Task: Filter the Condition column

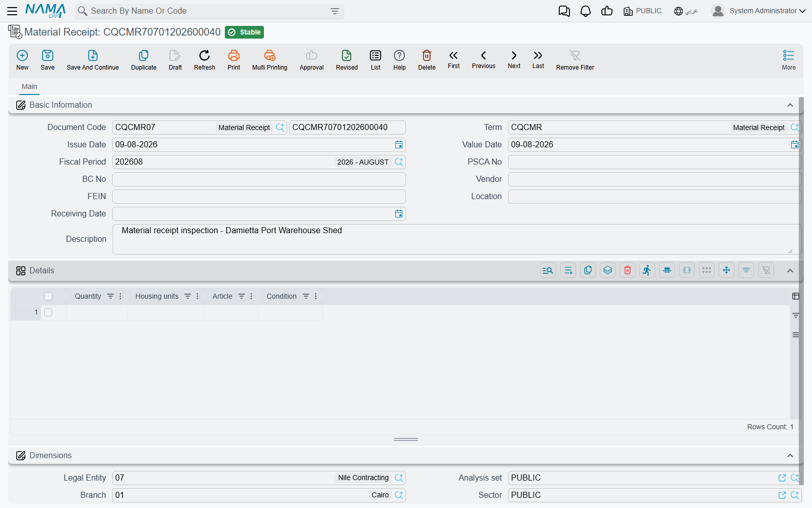Action: click(306, 296)
